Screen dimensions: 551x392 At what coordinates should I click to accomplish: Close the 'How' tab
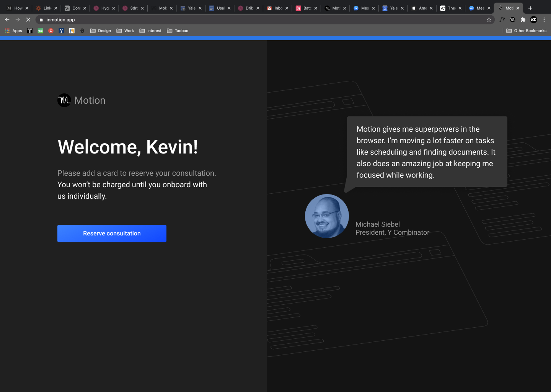27,8
